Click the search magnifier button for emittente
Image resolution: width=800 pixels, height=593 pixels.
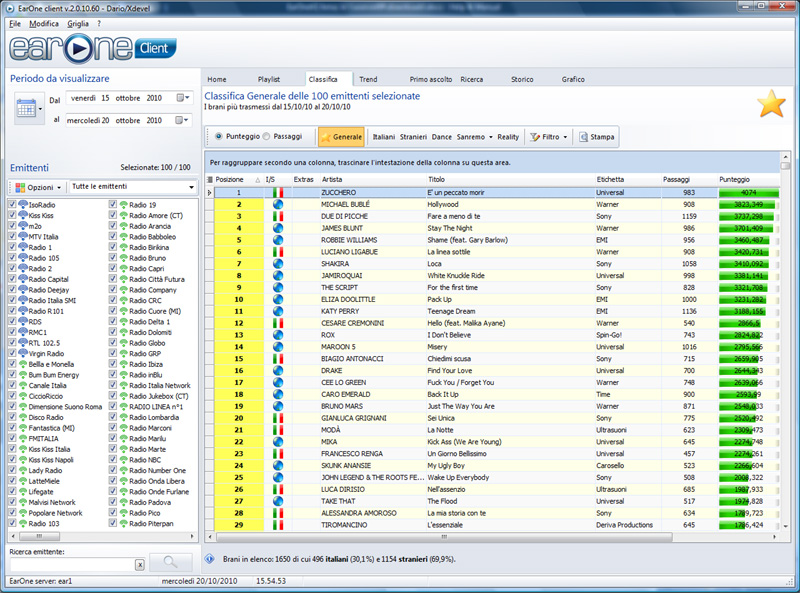[170, 562]
